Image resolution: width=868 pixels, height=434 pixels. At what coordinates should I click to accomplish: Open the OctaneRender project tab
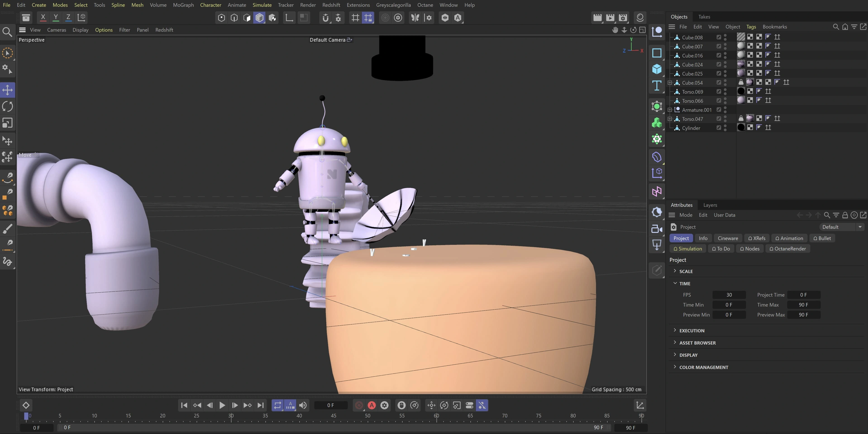pyautogui.click(x=787, y=249)
